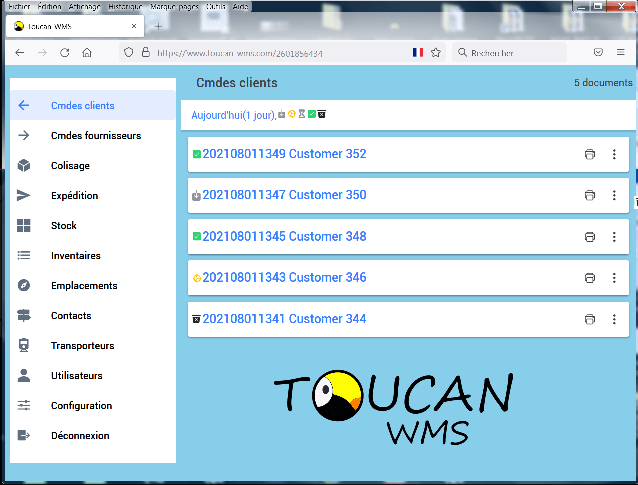This screenshot has height=485, width=638.
Task: Toggle the green checkmark status filter icon
Action: point(312,114)
